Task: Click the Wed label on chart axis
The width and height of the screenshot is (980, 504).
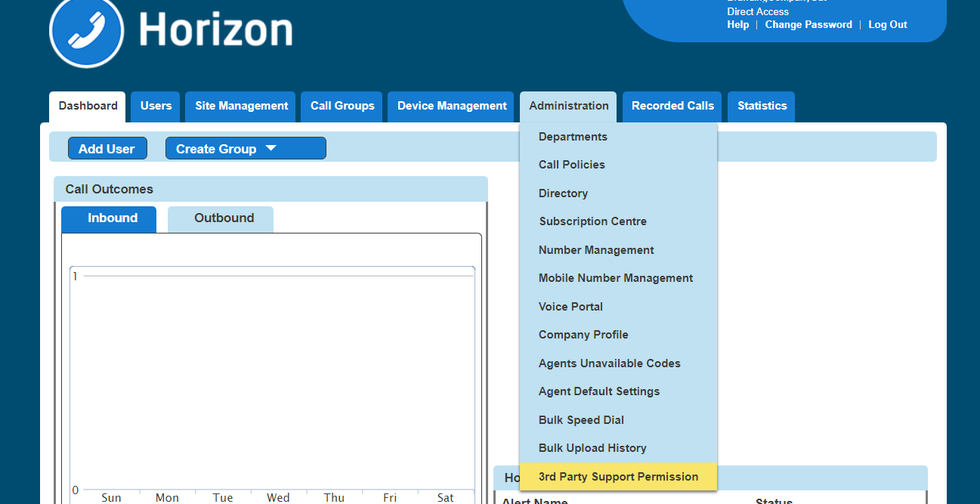Action: pos(278,497)
